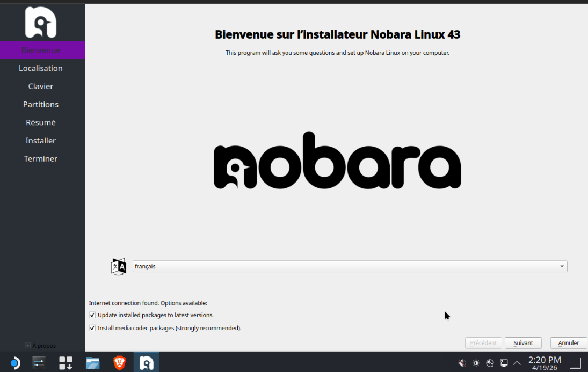Open the À propos link
This screenshot has height=372, width=588.
click(x=41, y=346)
